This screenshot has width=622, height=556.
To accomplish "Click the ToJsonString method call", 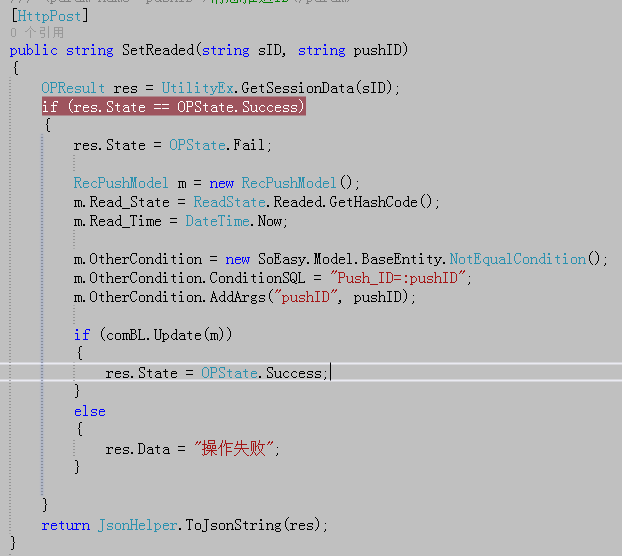I will point(233,525).
